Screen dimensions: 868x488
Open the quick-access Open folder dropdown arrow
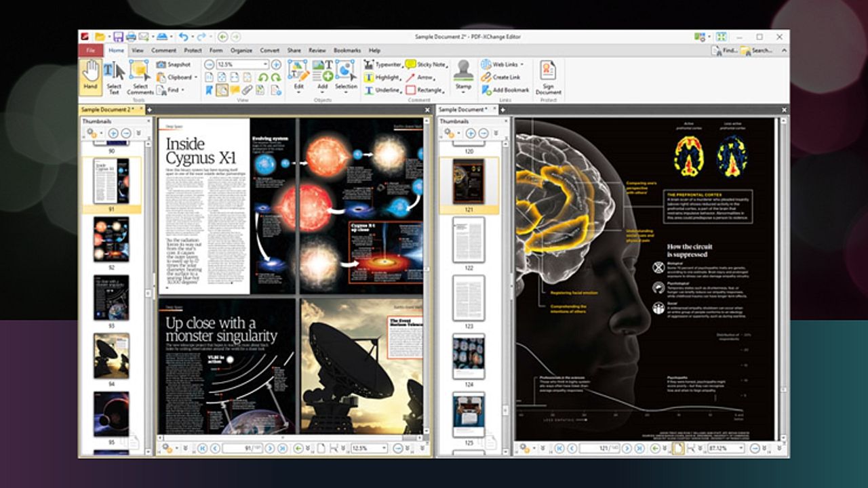(x=109, y=37)
